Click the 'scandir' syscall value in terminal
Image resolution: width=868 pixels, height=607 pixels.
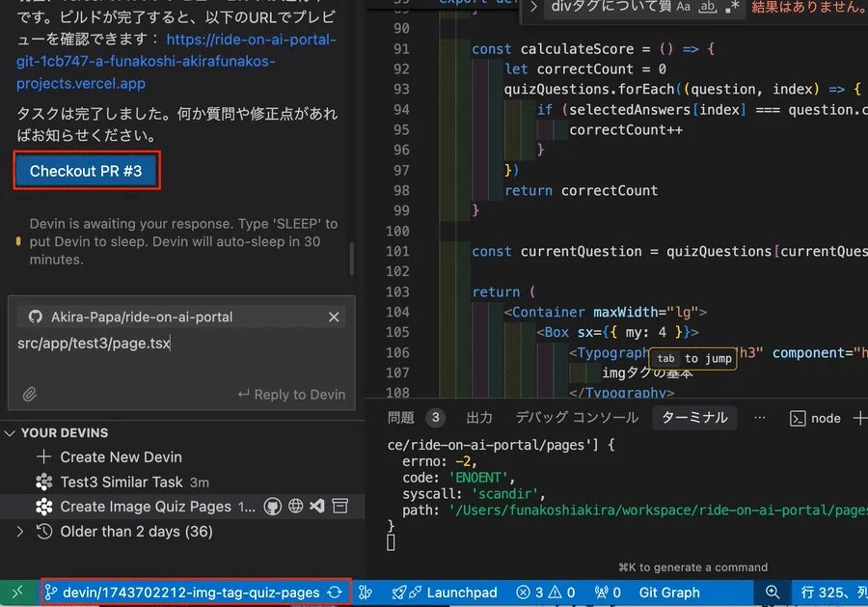[x=504, y=493]
